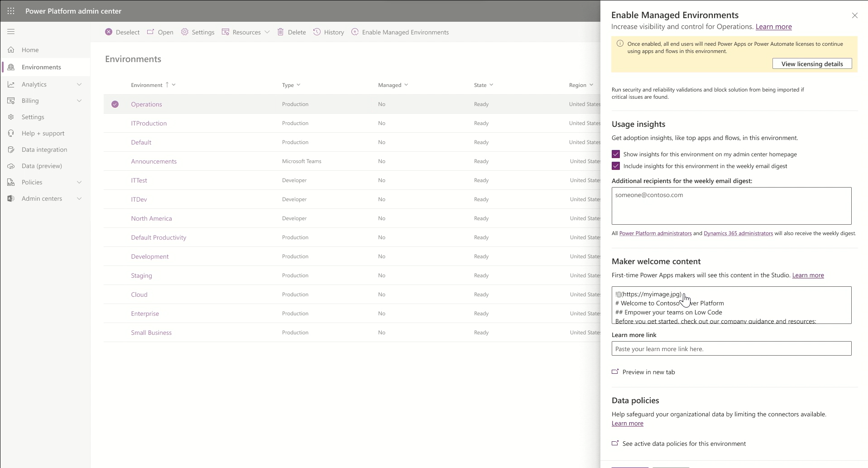Viewport: 868px width, 468px height.
Task: Click the Policies sidebar icon
Action: [11, 182]
